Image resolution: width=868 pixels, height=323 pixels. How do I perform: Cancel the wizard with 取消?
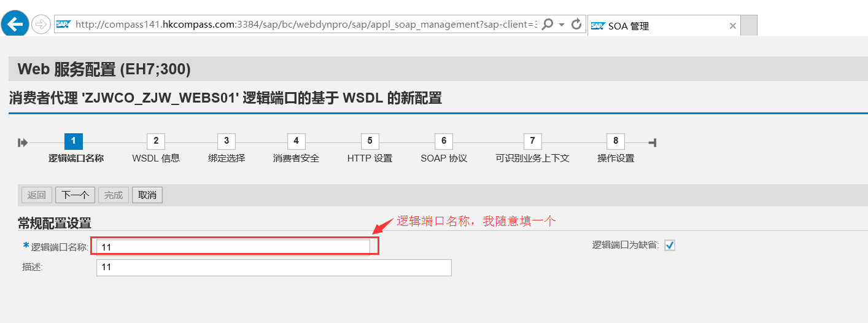click(x=147, y=195)
